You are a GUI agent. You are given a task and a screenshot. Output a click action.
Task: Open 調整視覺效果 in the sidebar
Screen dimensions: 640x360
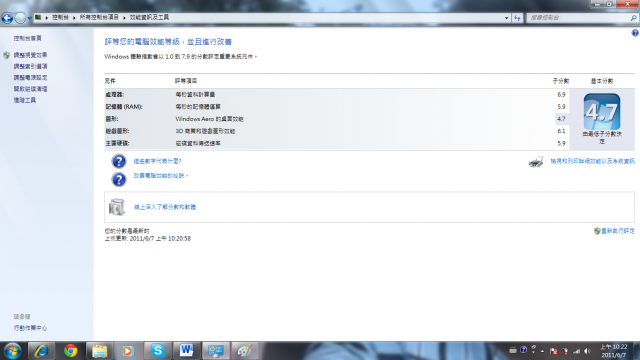click(x=30, y=55)
